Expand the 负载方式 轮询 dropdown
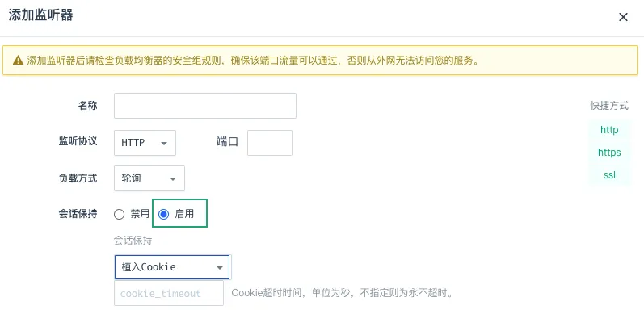This screenshot has width=644, height=314. (x=149, y=178)
